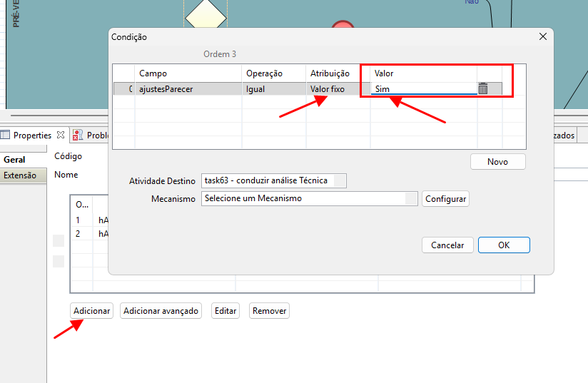The width and height of the screenshot is (588, 383).
Task: Close the Properties tab with its X
Action: 61,135
